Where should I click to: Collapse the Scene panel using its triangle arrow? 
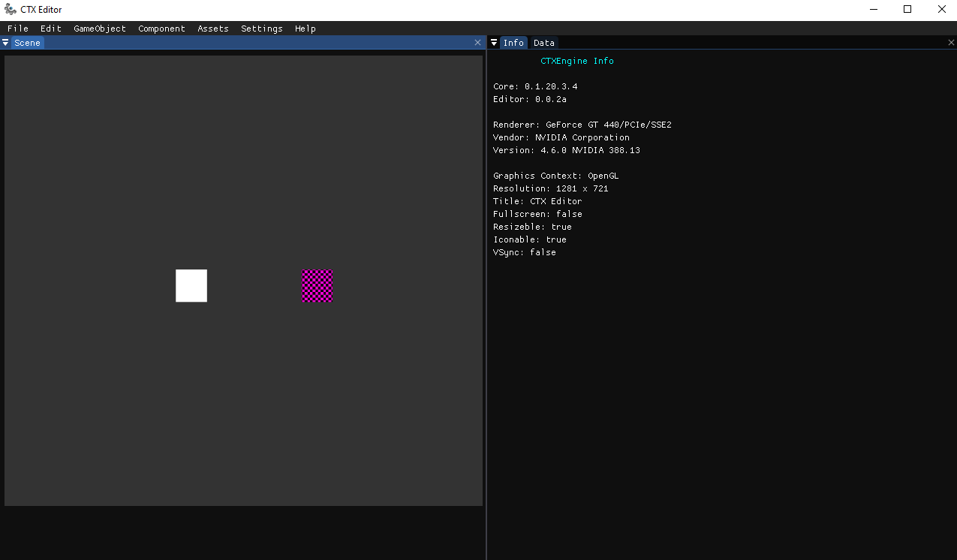(x=5, y=43)
